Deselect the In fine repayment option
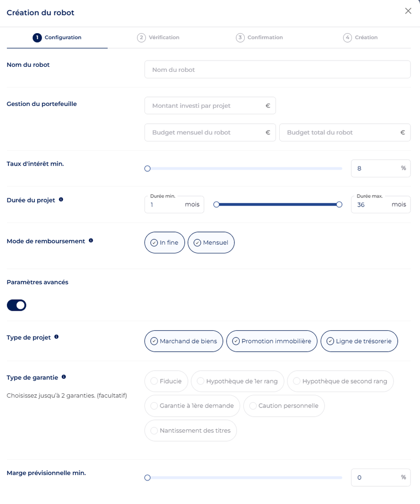Image resolution: width=420 pixels, height=504 pixels. click(165, 243)
